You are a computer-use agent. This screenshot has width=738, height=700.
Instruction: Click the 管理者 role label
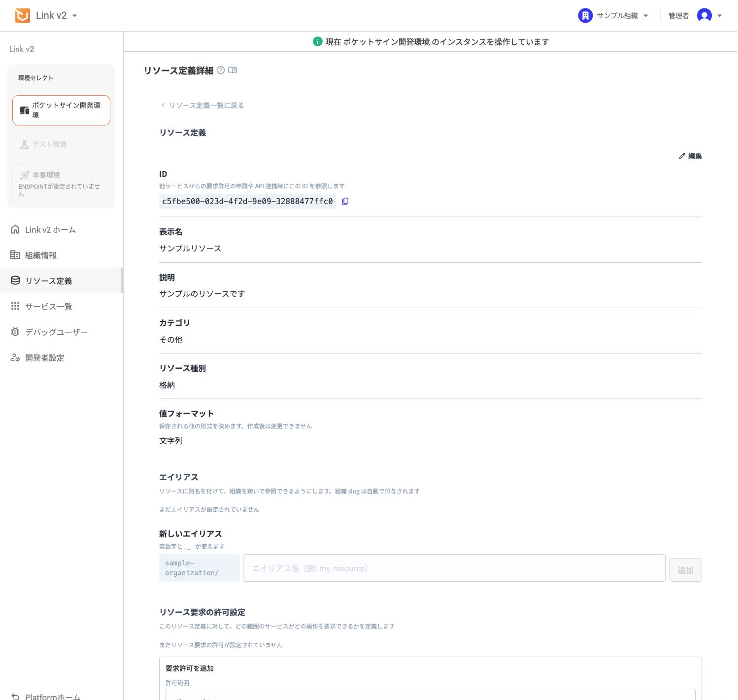[678, 16]
